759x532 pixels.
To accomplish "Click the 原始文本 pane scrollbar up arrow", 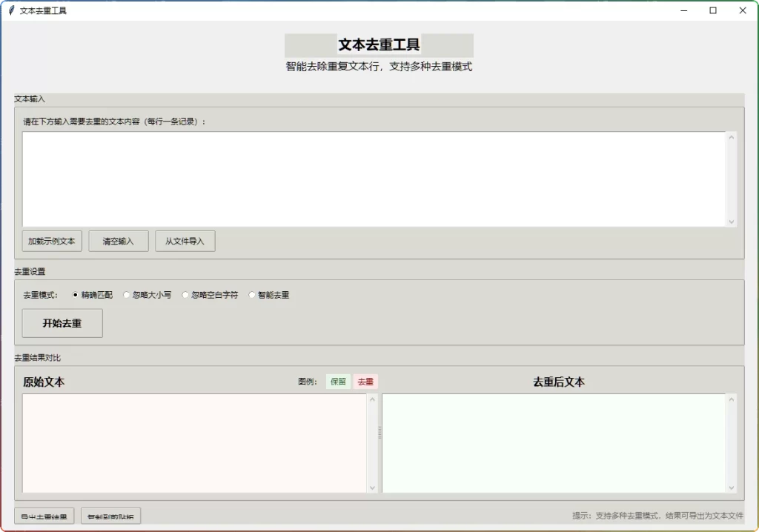I will pyautogui.click(x=372, y=399).
